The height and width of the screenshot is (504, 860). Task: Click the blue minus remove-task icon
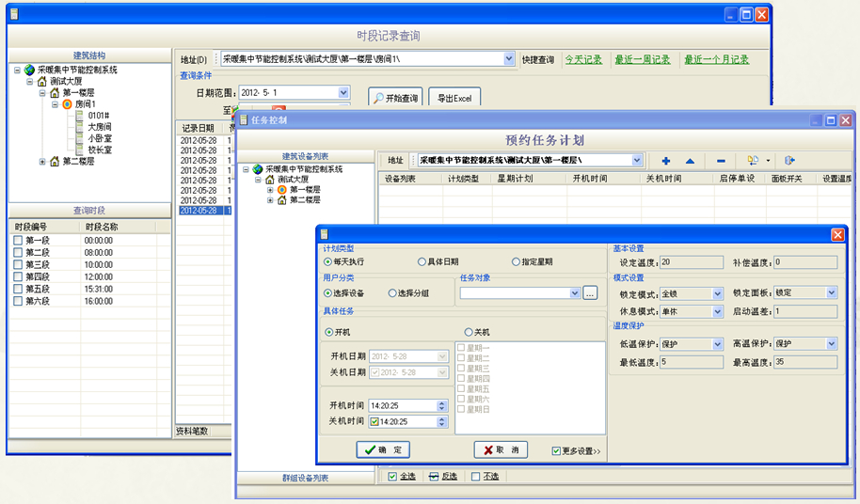pyautogui.click(x=721, y=161)
